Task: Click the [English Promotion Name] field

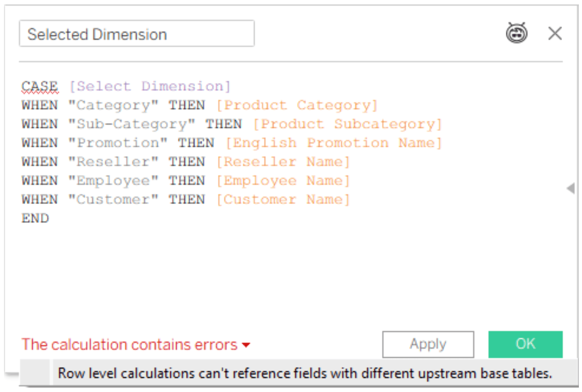Action: 333,143
